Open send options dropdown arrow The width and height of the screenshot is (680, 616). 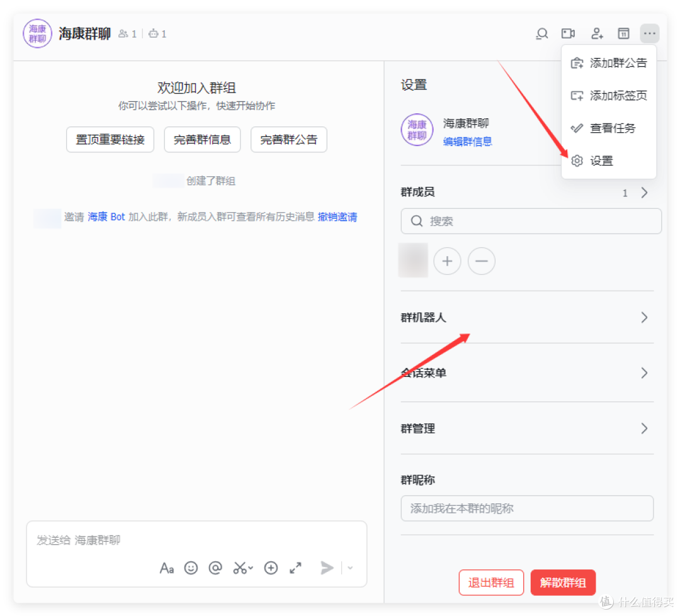click(350, 568)
